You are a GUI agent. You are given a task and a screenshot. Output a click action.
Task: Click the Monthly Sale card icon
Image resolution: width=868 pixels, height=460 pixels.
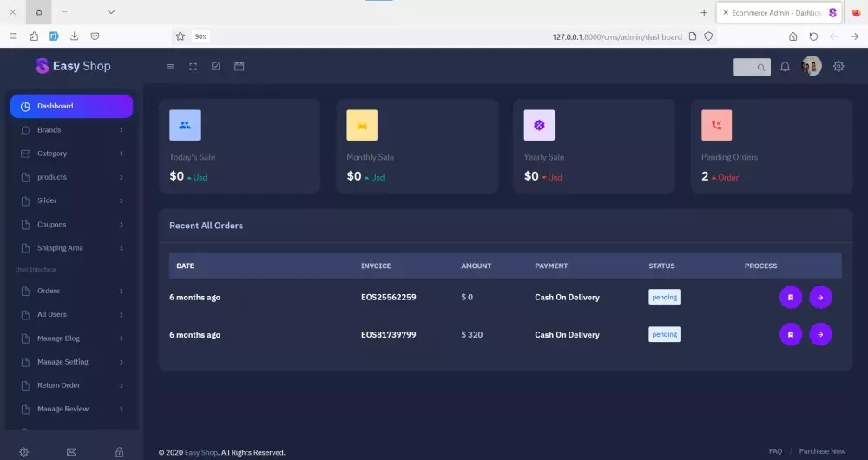[362, 125]
